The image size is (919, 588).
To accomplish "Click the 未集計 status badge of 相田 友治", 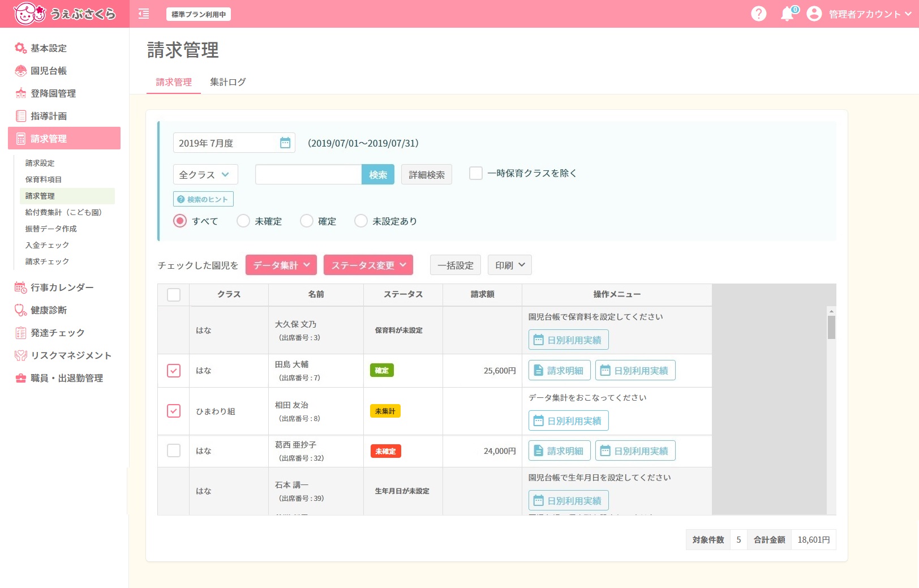I will [385, 411].
